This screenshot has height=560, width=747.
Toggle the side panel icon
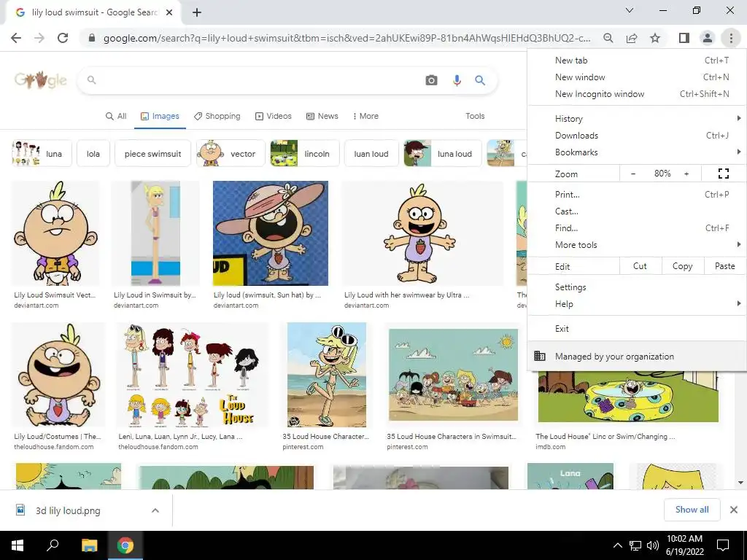(x=684, y=38)
